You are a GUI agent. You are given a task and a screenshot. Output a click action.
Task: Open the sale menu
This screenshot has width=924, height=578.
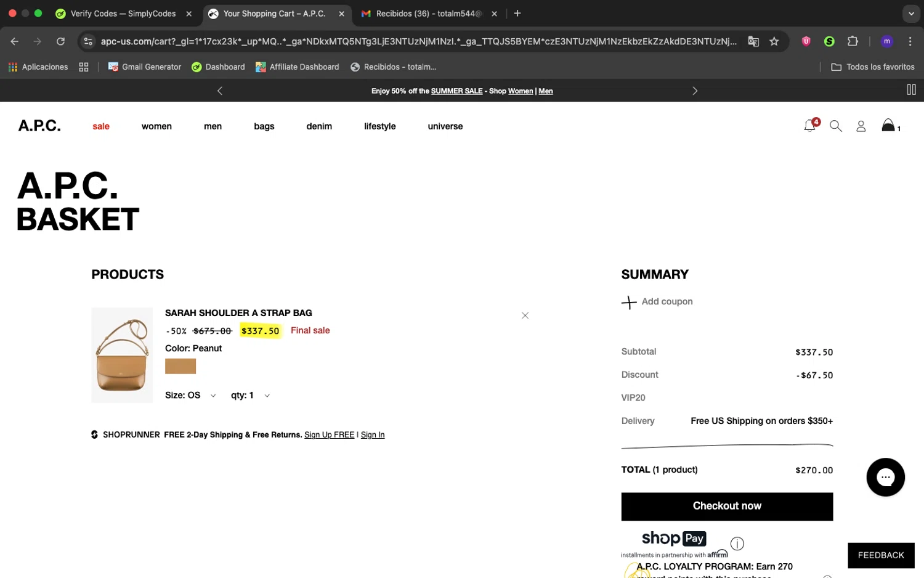[101, 126]
